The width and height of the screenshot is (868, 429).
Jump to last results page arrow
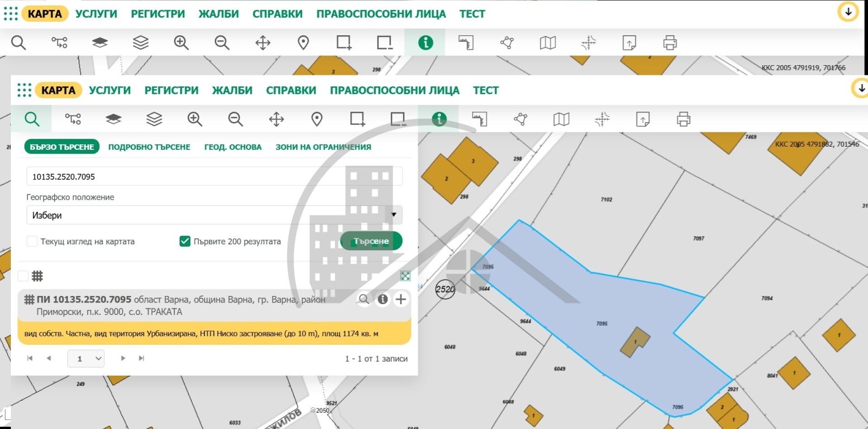pos(142,358)
